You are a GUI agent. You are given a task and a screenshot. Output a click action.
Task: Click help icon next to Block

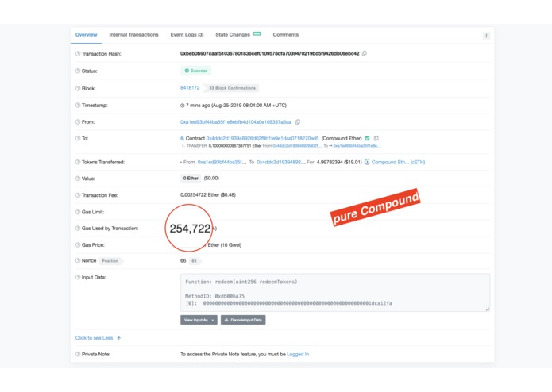pos(78,89)
